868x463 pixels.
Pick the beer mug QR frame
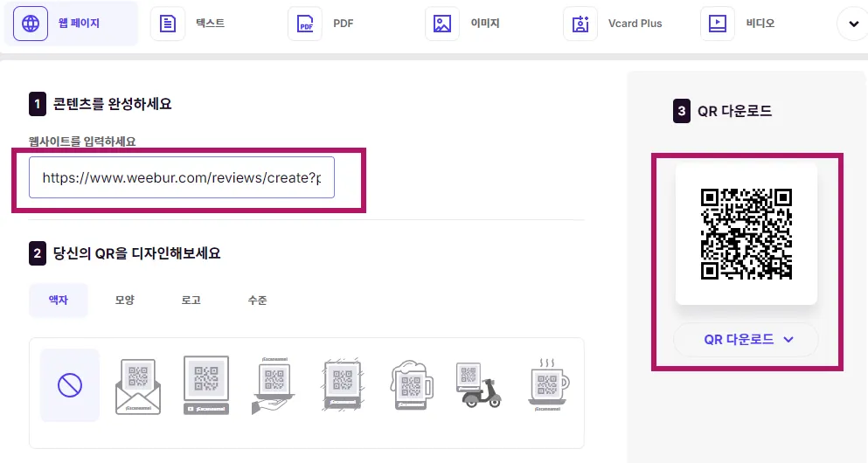(412, 385)
